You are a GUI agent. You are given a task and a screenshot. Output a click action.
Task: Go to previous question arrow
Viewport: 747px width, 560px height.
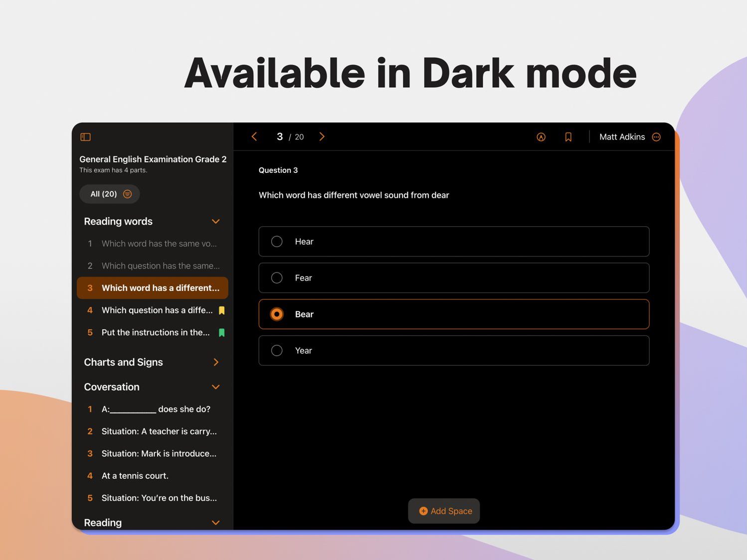(254, 137)
